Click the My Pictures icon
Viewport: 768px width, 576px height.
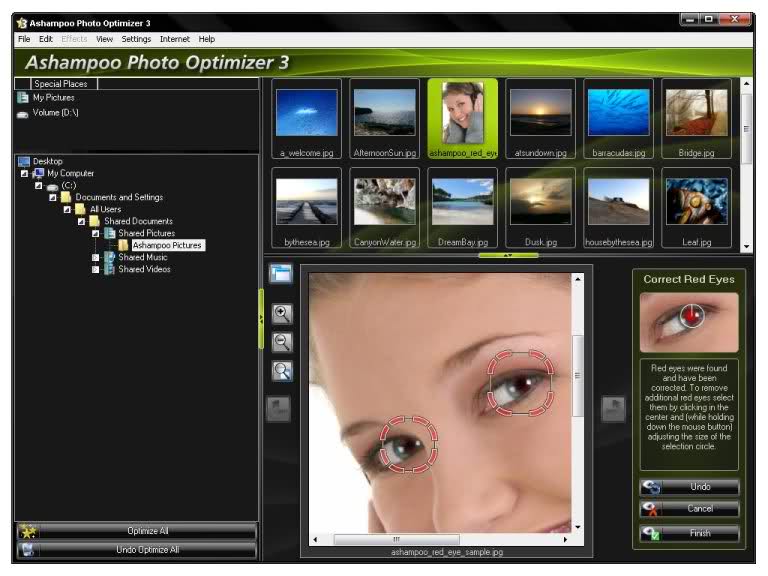click(23, 97)
